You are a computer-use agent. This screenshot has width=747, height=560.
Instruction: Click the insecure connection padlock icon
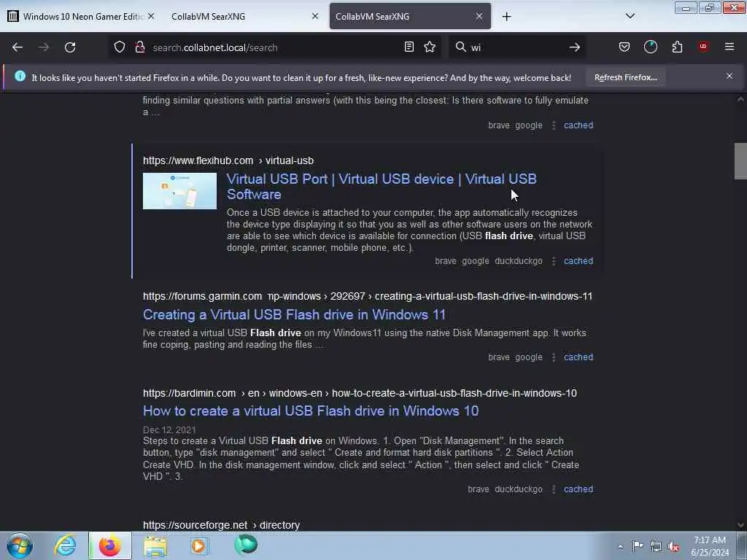click(140, 47)
